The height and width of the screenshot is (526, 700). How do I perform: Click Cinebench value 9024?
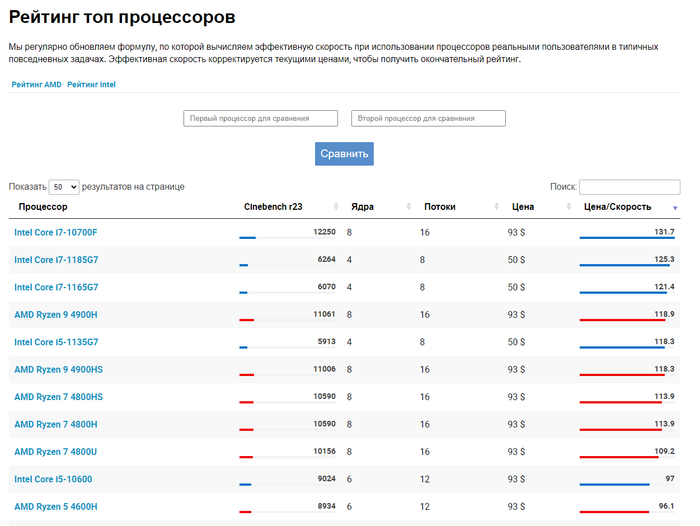tap(326, 478)
